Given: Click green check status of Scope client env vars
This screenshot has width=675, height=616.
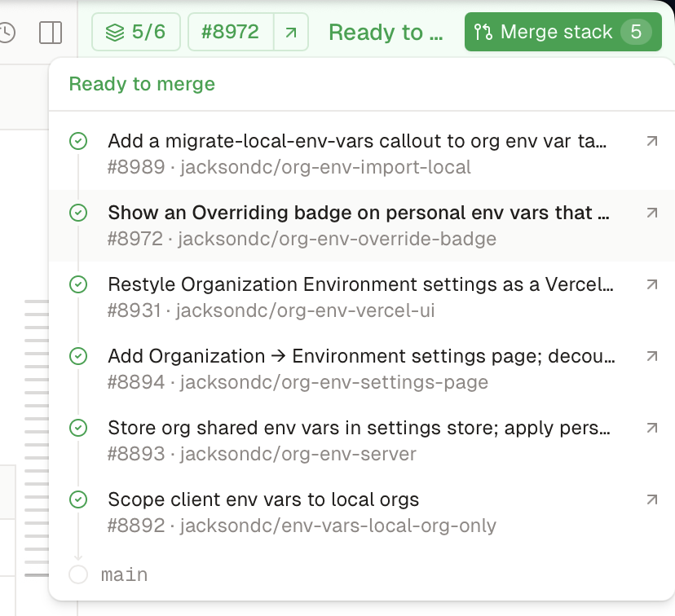Looking at the screenshot, I should [x=78, y=499].
